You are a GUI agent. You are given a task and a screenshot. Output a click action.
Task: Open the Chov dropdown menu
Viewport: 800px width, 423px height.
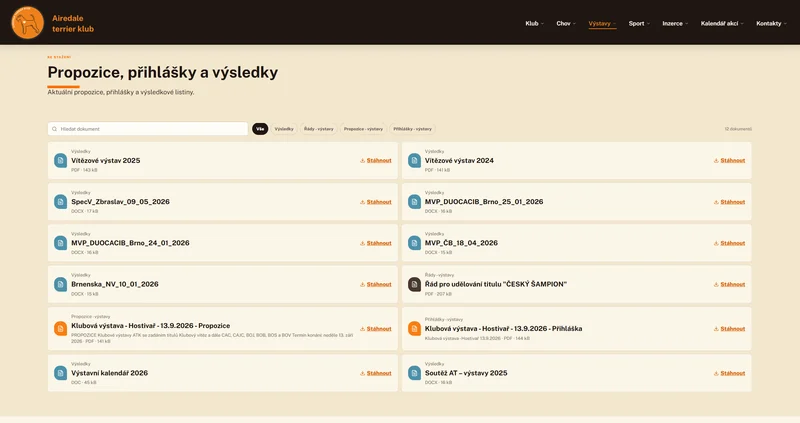click(566, 23)
